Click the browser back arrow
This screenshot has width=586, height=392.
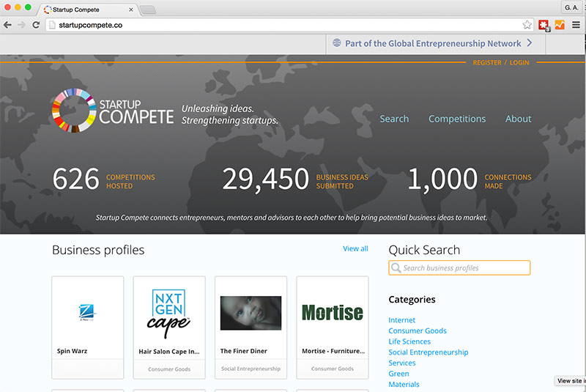[x=7, y=25]
